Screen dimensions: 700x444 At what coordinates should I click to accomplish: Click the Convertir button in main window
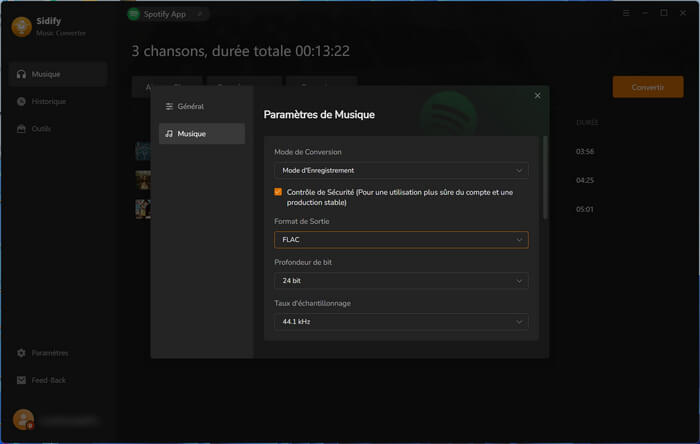[648, 87]
